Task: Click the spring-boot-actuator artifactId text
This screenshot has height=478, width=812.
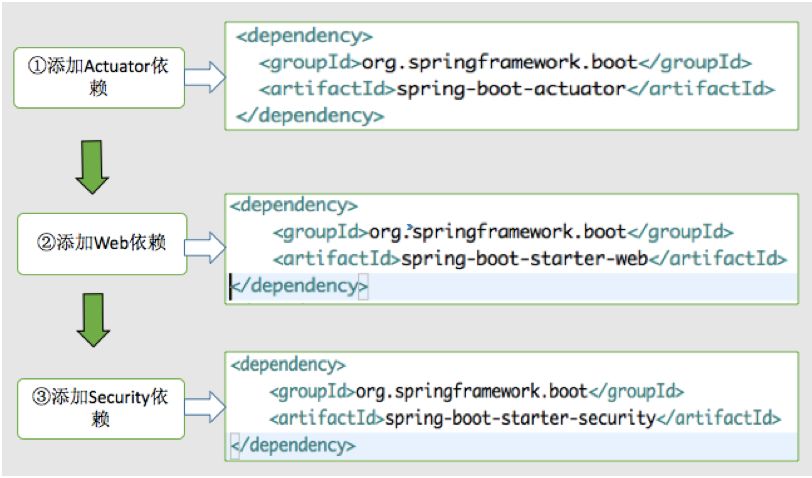Action: click(x=511, y=89)
